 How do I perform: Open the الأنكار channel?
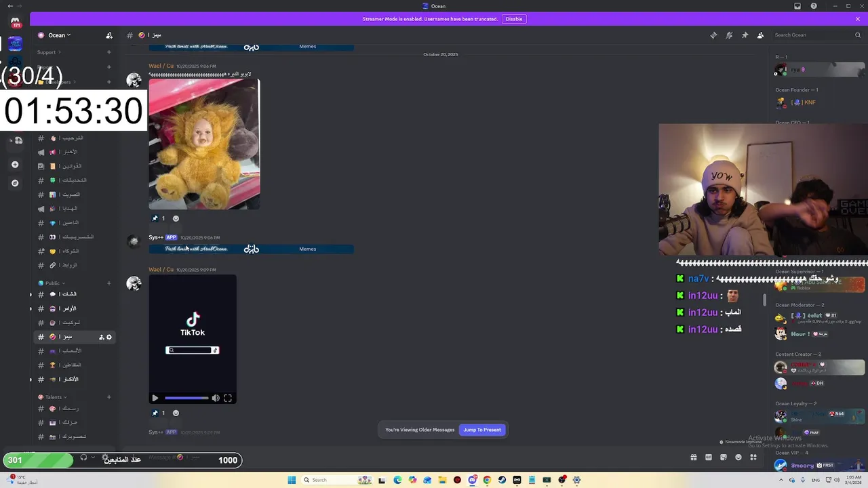pos(75,380)
